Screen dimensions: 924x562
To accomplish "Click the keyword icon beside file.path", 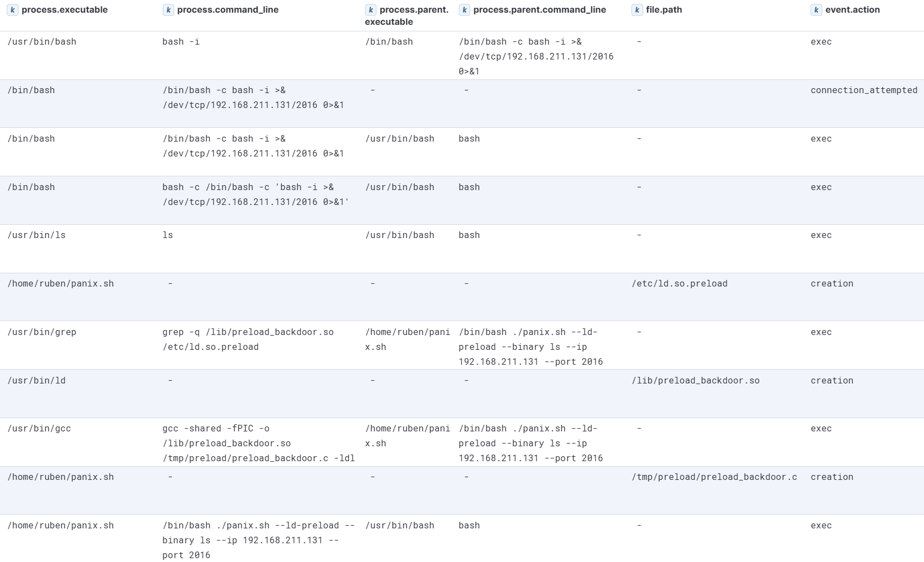I will pyautogui.click(x=638, y=9).
